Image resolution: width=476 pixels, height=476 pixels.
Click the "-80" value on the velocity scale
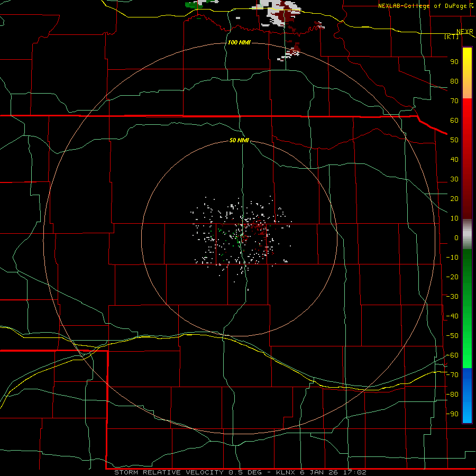452,395
